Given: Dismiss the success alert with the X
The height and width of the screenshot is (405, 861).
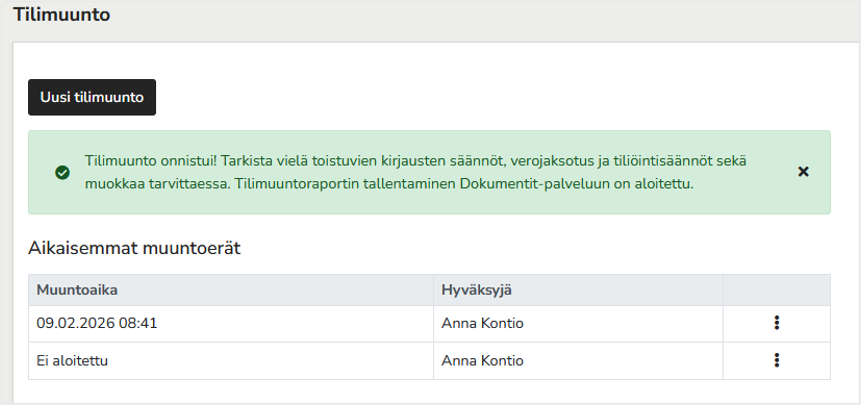Looking at the screenshot, I should 803,172.
